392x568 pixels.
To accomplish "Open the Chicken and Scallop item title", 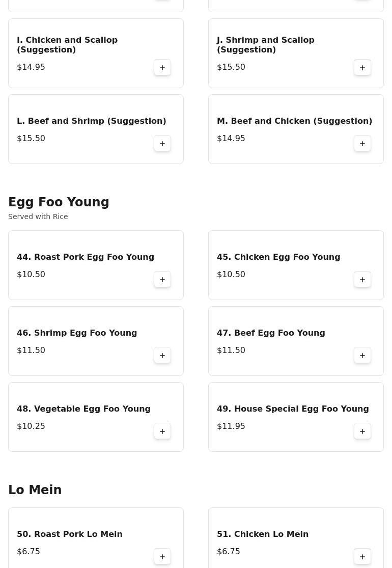I will (67, 45).
